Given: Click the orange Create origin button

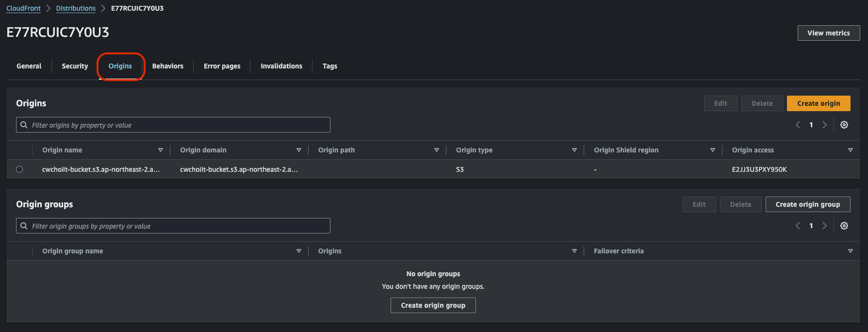Looking at the screenshot, I should point(819,103).
